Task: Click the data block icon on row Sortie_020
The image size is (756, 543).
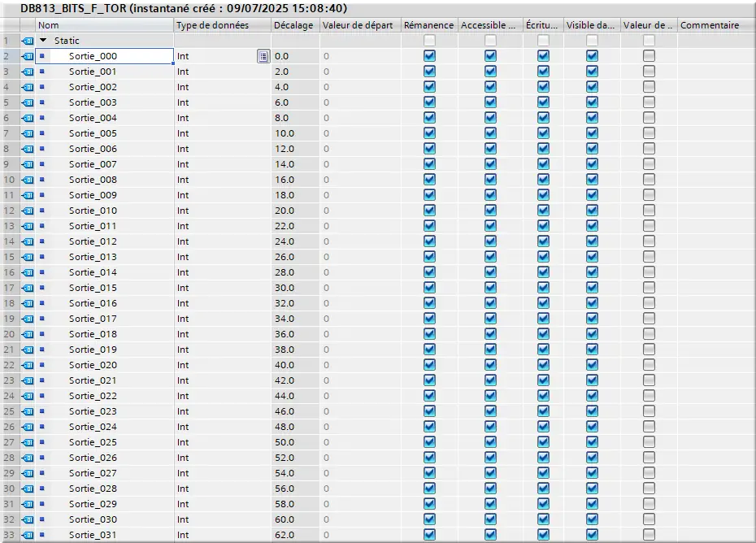Action: click(x=28, y=365)
